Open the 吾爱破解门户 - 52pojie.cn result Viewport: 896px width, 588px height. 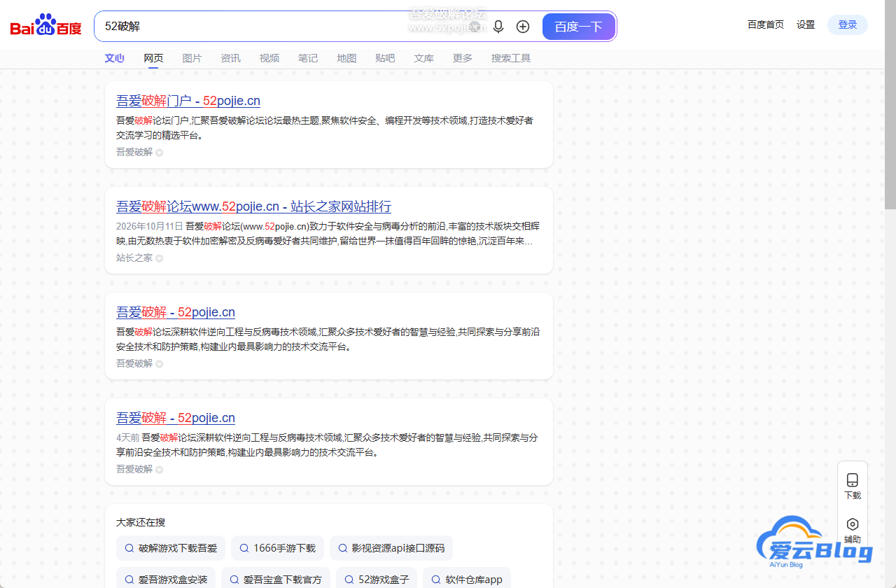pos(188,101)
